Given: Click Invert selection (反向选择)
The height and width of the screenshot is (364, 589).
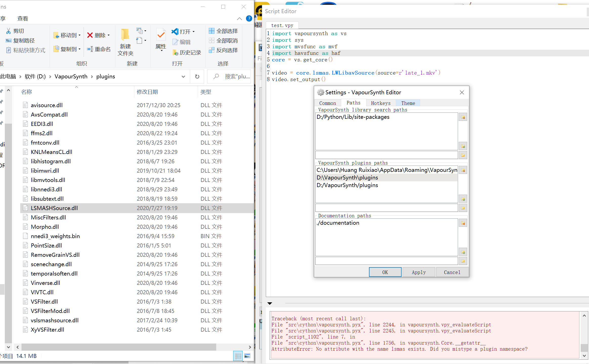Looking at the screenshot, I should tap(223, 50).
